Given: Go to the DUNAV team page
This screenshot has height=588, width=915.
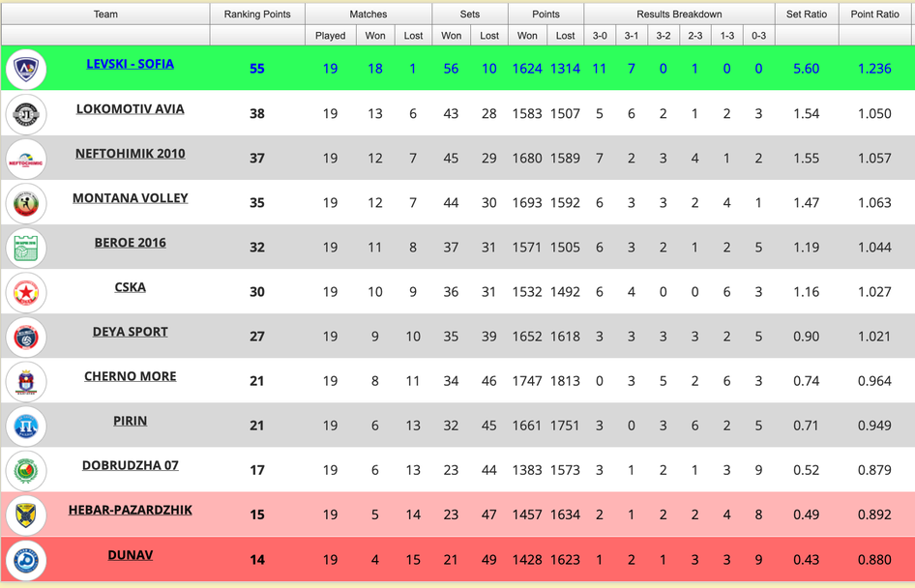Looking at the screenshot, I should (x=131, y=555).
